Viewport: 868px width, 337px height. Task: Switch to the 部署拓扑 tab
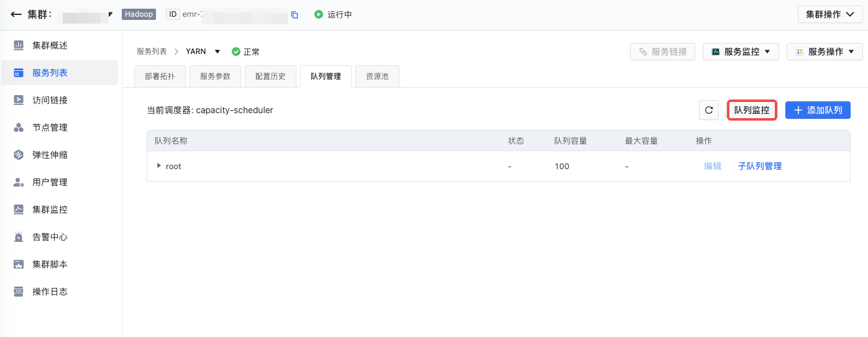tap(160, 76)
